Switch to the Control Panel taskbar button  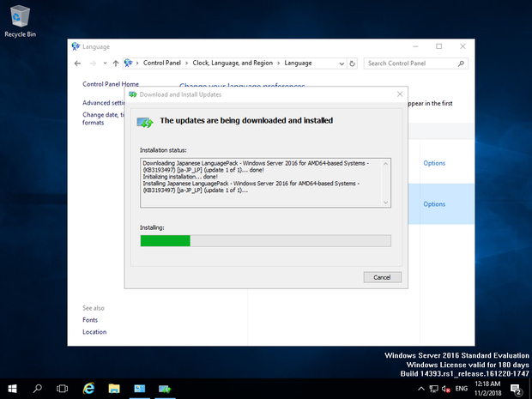(140, 389)
